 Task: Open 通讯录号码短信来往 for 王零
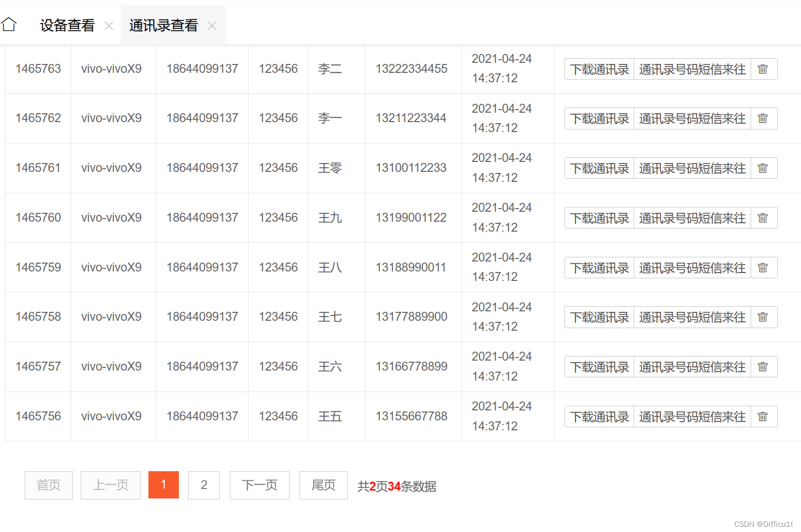692,168
